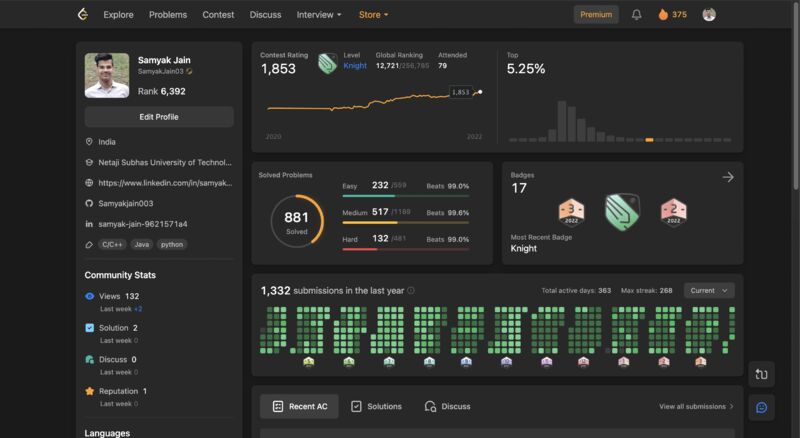Switch to the Solutions tab
800x438 pixels.
tap(377, 406)
